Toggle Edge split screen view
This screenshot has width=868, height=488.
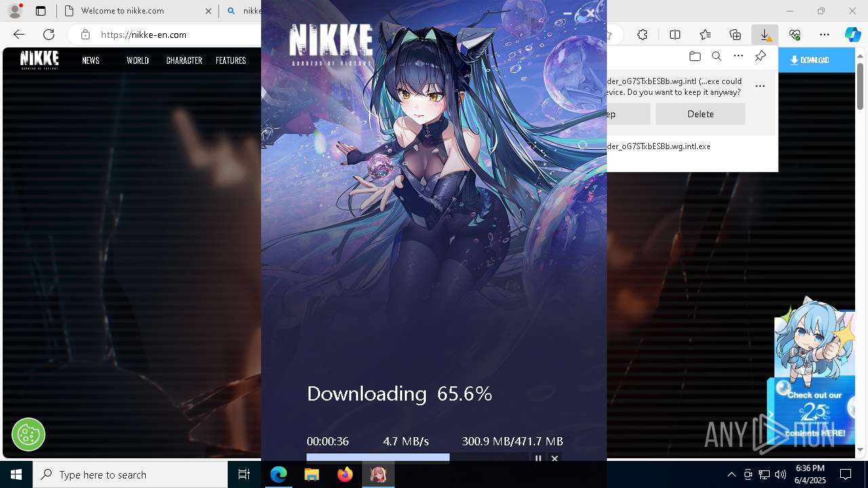[675, 35]
